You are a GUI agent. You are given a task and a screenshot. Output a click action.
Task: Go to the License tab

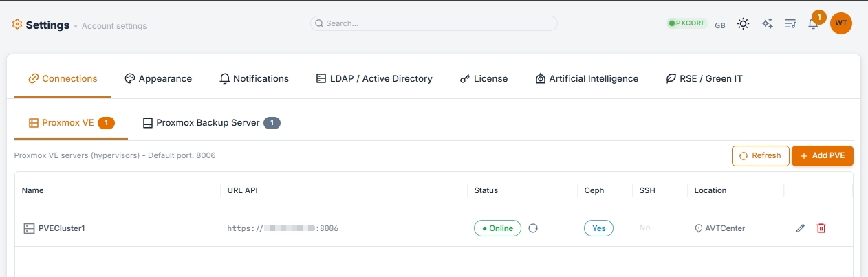click(484, 78)
